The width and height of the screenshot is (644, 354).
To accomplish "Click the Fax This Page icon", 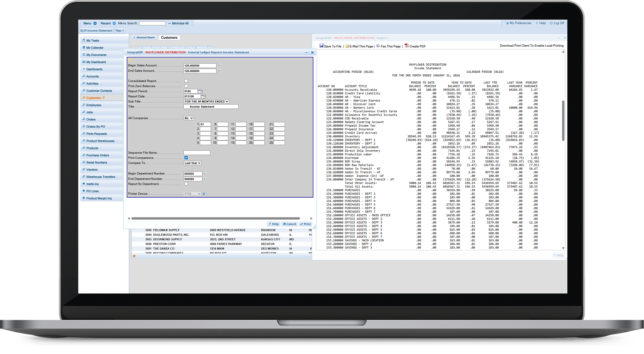I will point(378,46).
